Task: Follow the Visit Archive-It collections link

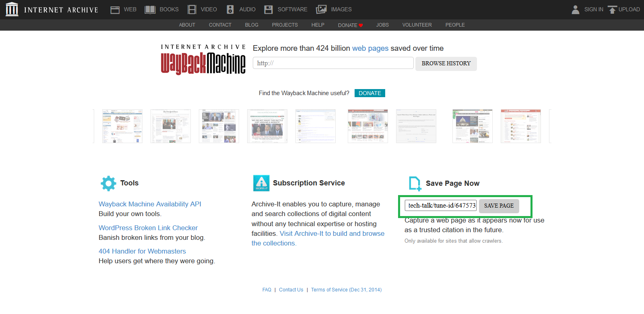Action: click(x=318, y=238)
